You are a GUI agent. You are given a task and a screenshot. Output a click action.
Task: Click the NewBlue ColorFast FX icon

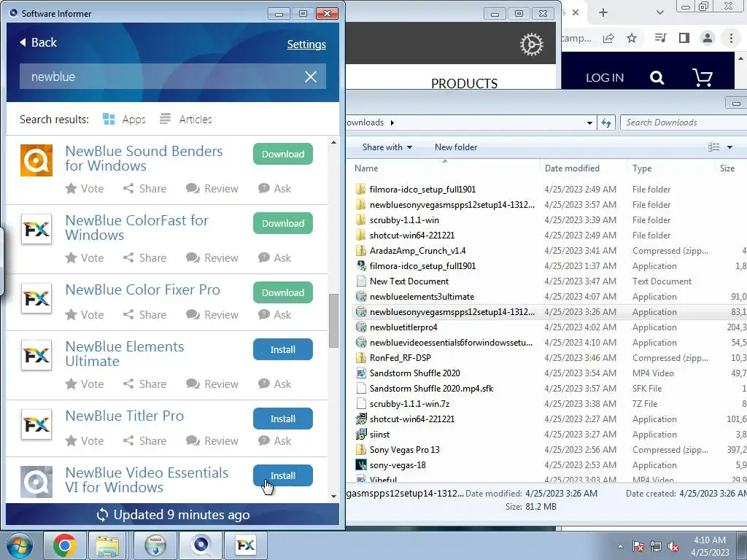pos(36,230)
